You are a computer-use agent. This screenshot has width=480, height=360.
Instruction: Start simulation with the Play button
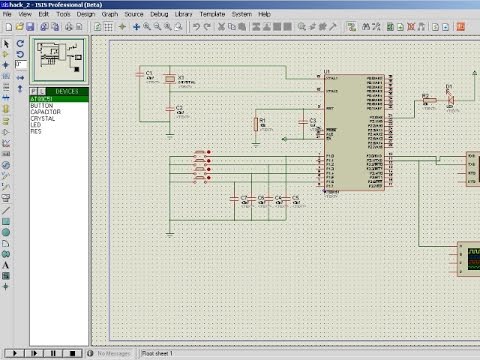click(14, 353)
